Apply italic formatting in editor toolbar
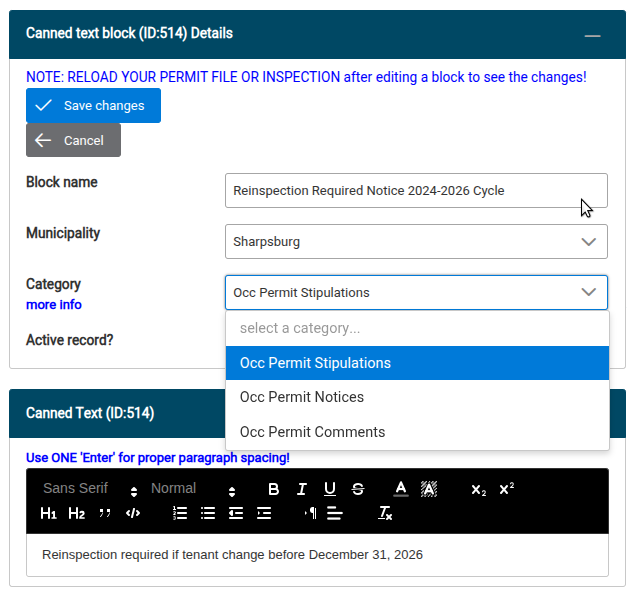The image size is (642, 603). pyautogui.click(x=302, y=489)
